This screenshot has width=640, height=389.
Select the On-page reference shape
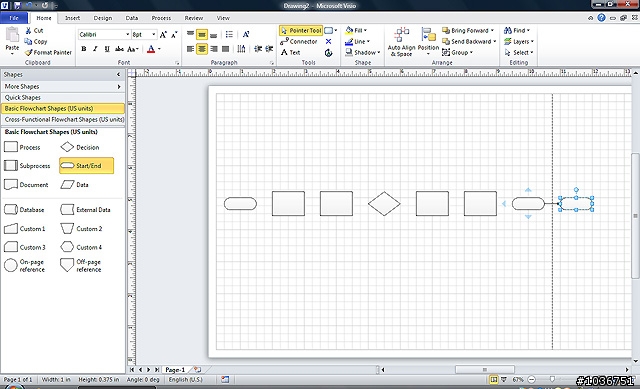(x=24, y=265)
